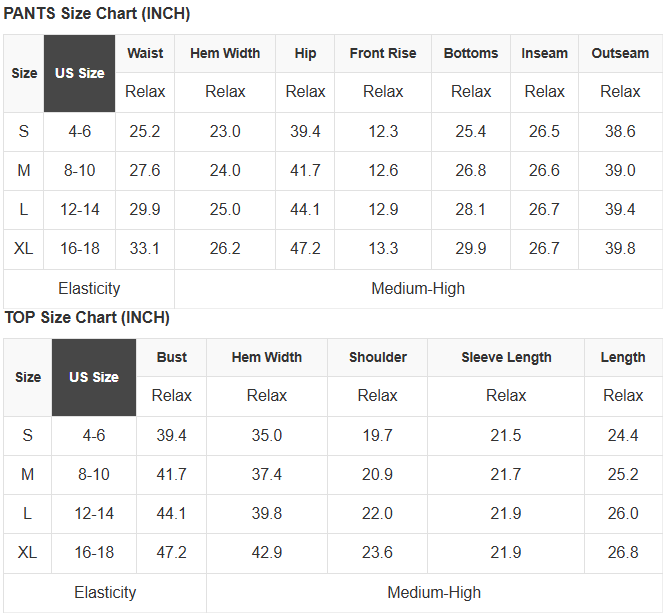Click the Front Rise column header
The width and height of the screenshot is (665, 616).
point(383,53)
